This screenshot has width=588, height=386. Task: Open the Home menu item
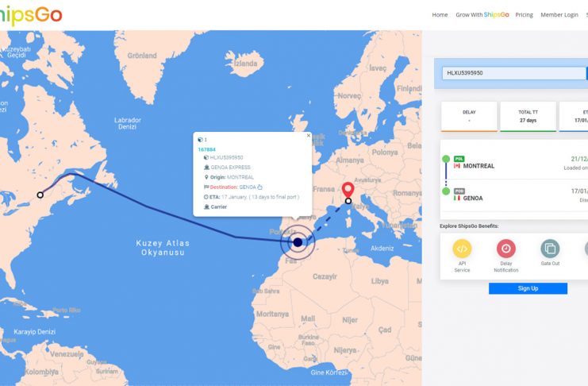pyautogui.click(x=440, y=14)
